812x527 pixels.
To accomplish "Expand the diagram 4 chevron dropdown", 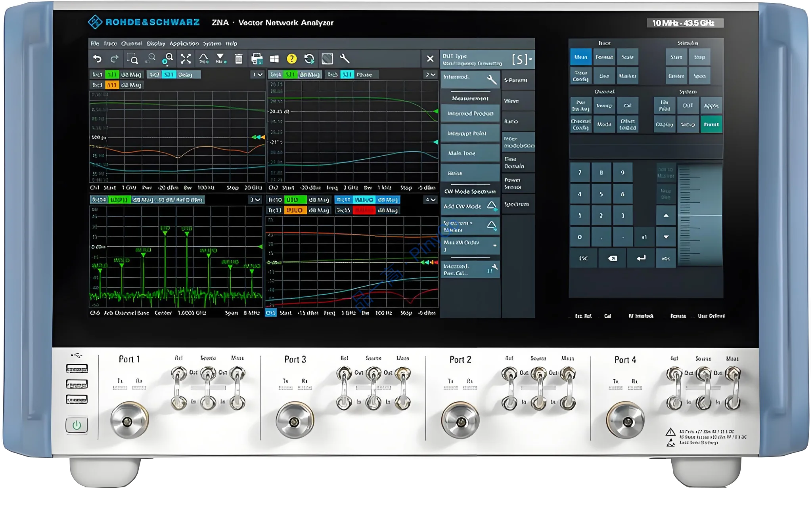I will click(x=431, y=200).
